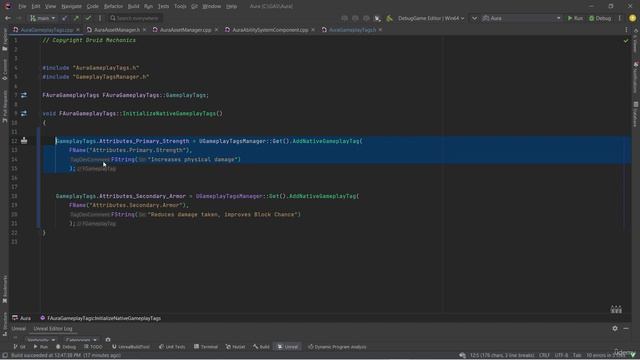Click the Commit checkmark icon
640x360 pixels.
coord(88,18)
